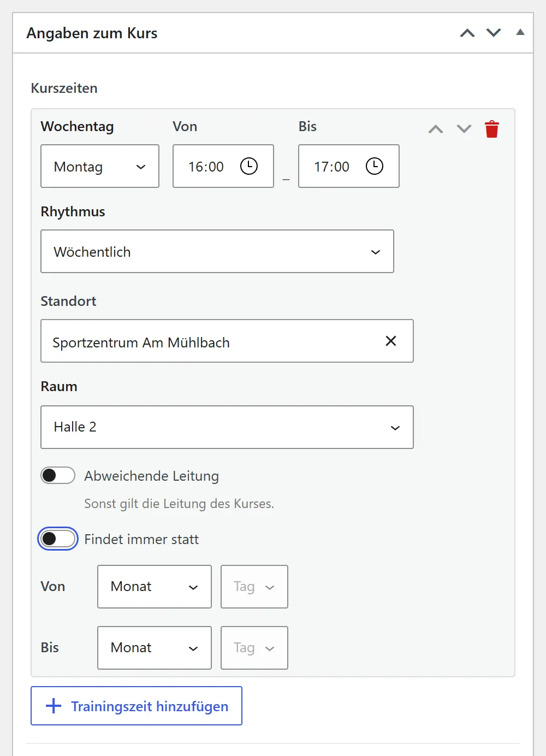Open the Von Tag dropdown
This screenshot has width=546, height=756.
pos(254,587)
